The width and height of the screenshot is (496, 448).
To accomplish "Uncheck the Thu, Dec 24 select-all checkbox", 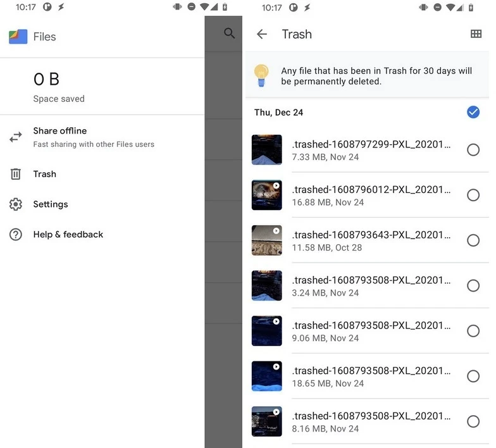I will click(x=473, y=112).
